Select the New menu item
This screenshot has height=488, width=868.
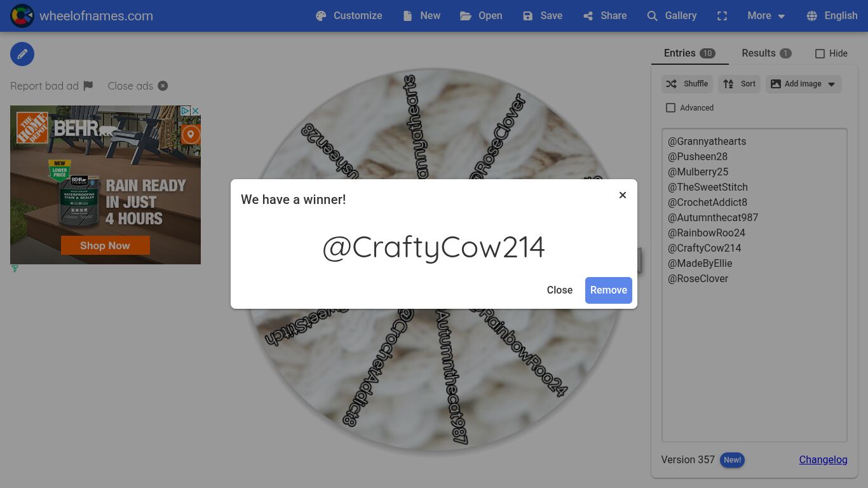[x=421, y=16]
